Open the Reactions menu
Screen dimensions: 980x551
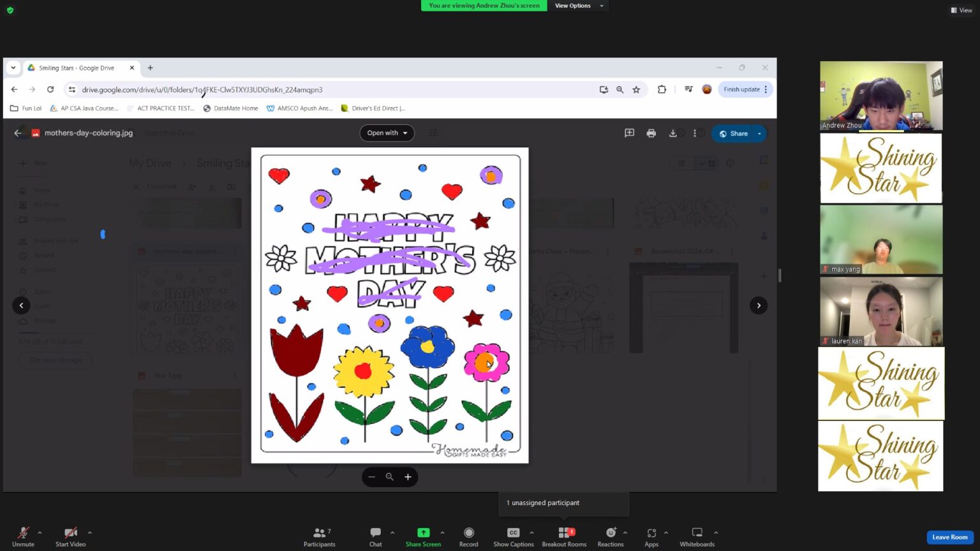[x=611, y=536]
